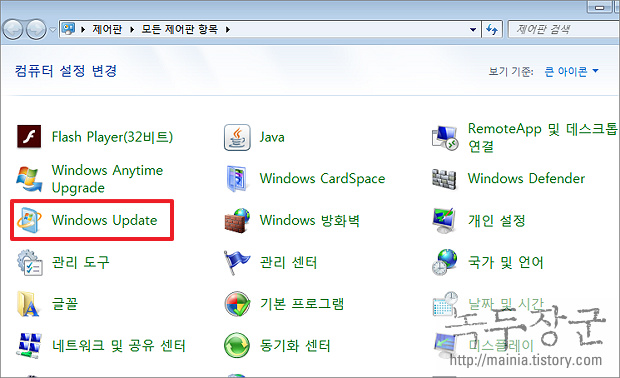Expand the breadcrumb arrow after 제어판
Viewport: 620px width, 378px height.
click(x=132, y=29)
